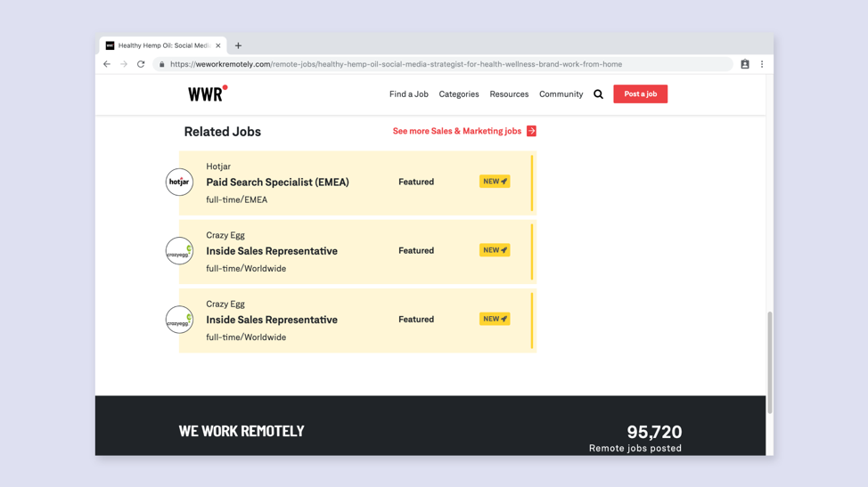868x487 pixels.
Task: Click the profile icon in browser toolbar
Action: tap(745, 64)
